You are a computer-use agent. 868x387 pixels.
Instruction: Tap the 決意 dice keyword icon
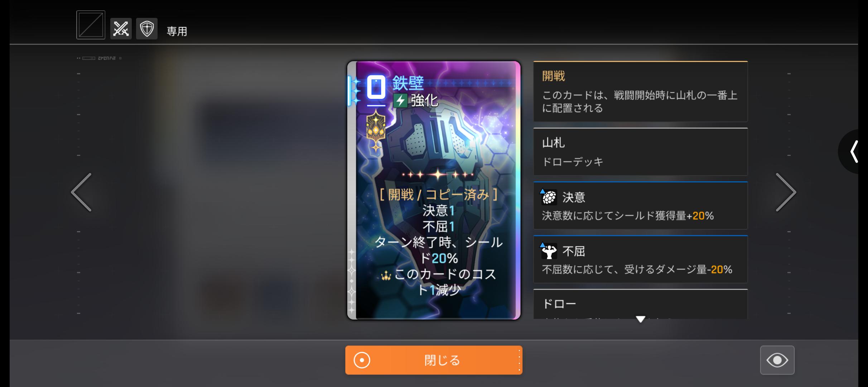coord(549,197)
